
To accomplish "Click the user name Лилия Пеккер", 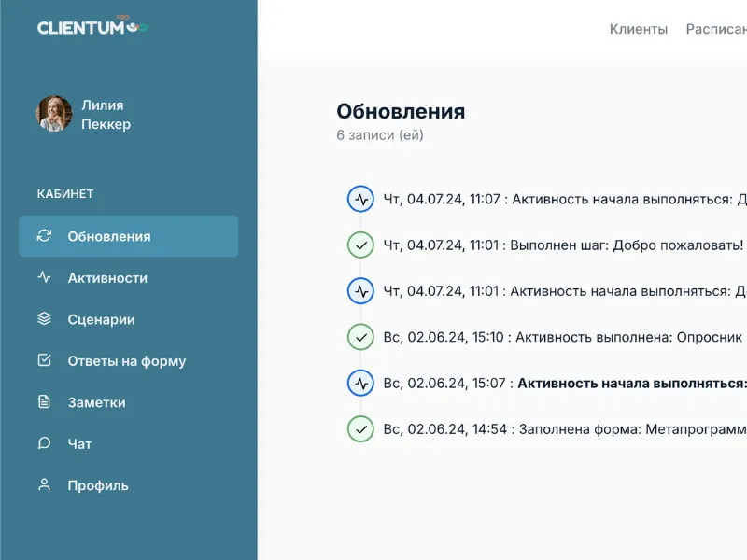I will coord(106,115).
